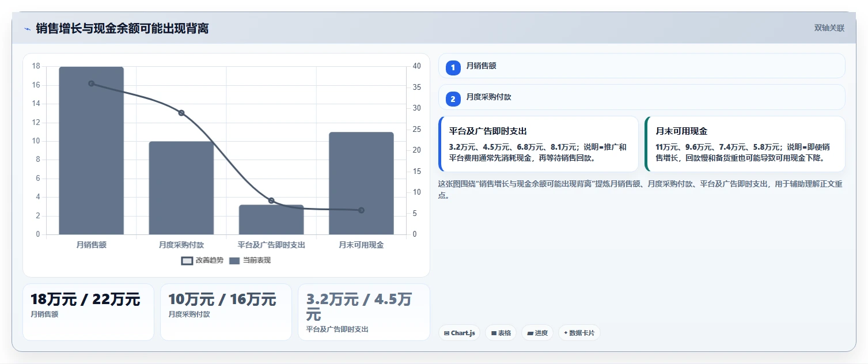Click the icon inside the 表格 tag

pos(494,333)
